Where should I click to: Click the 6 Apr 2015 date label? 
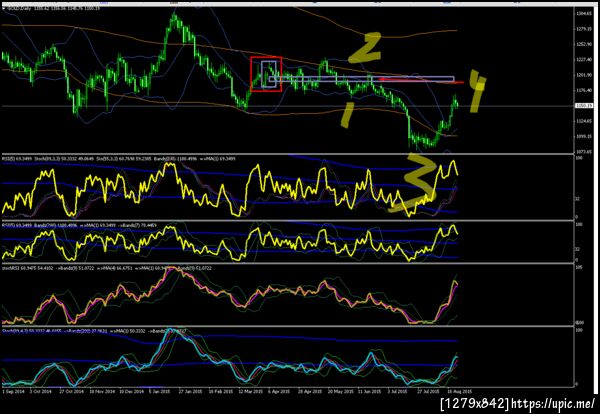[279, 392]
